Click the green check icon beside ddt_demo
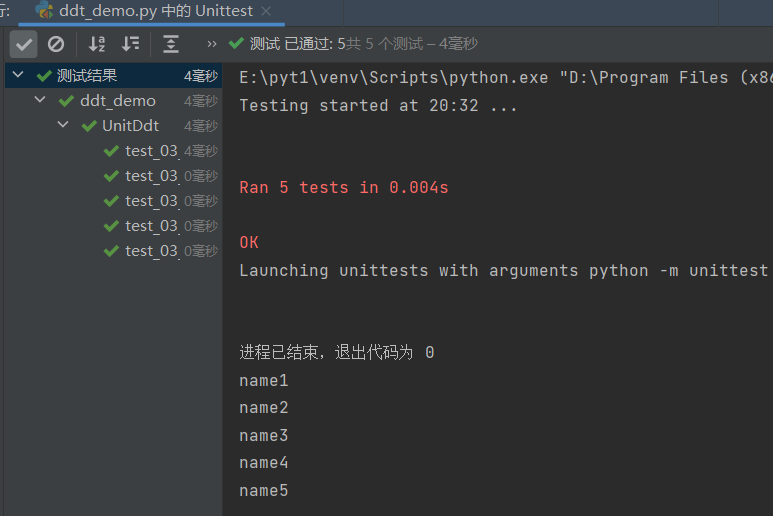This screenshot has width=773, height=516. (x=68, y=101)
